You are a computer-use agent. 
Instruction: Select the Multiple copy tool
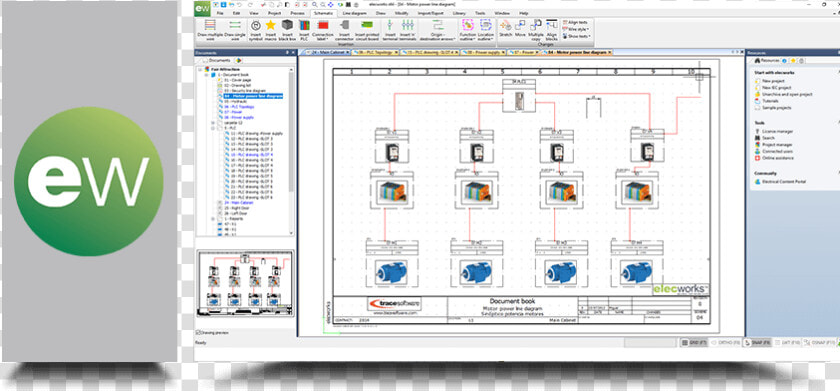point(536,30)
